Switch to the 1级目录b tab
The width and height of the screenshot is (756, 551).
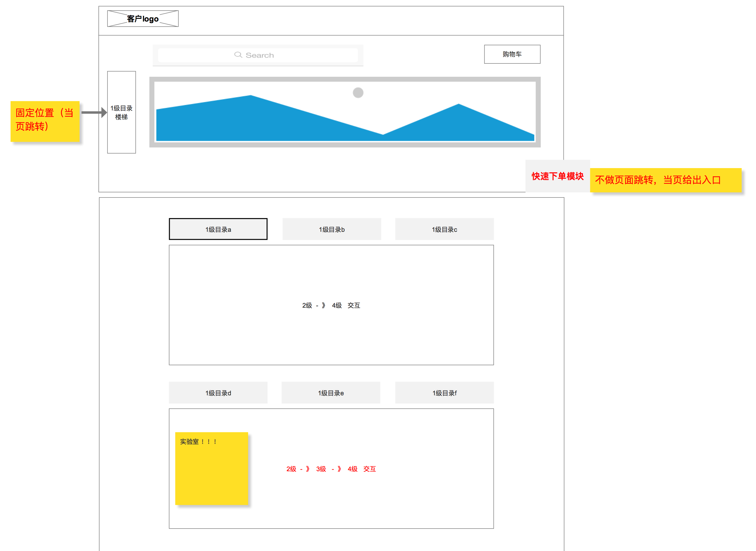pyautogui.click(x=332, y=229)
